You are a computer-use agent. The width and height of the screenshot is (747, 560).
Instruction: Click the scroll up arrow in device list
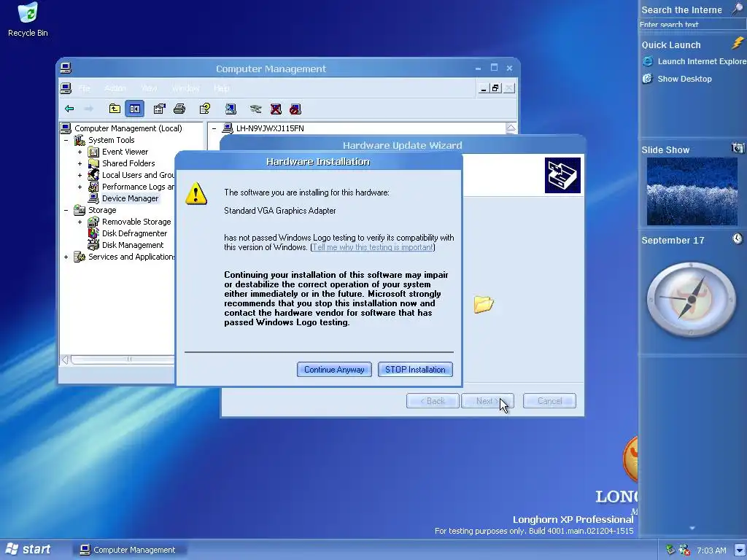click(x=511, y=128)
